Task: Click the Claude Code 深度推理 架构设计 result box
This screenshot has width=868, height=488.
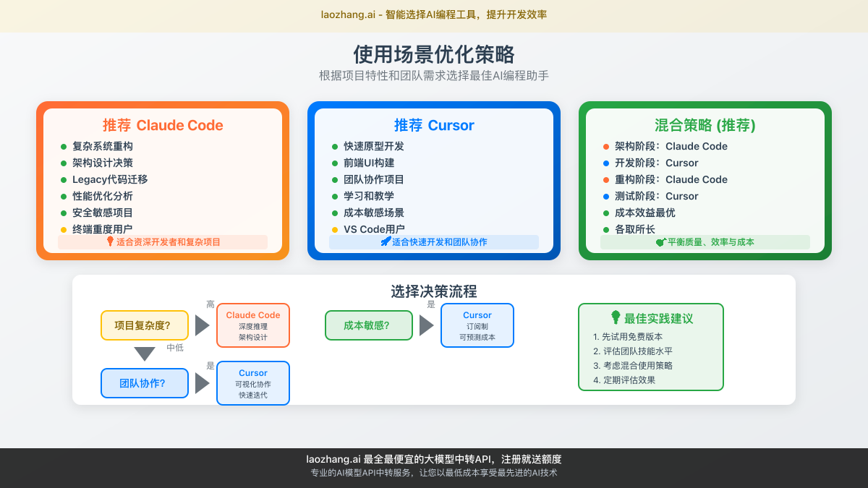Action: (253, 325)
